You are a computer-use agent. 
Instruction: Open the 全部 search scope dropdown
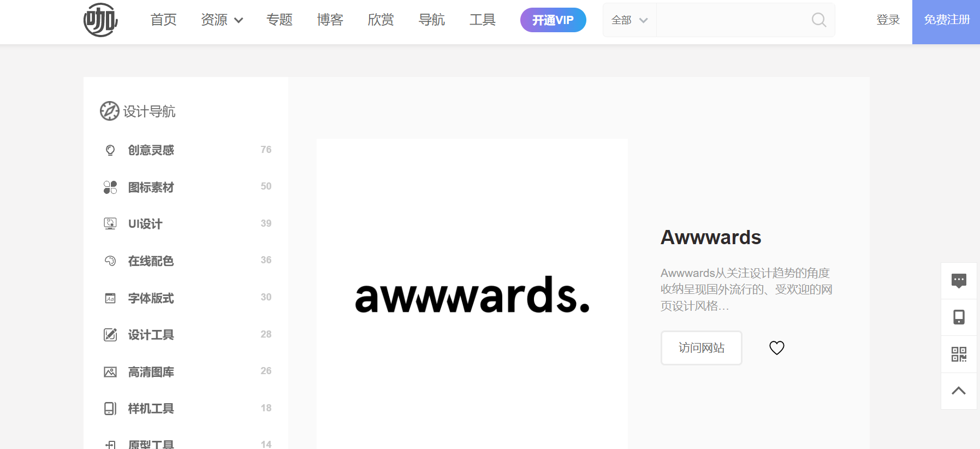pos(629,20)
